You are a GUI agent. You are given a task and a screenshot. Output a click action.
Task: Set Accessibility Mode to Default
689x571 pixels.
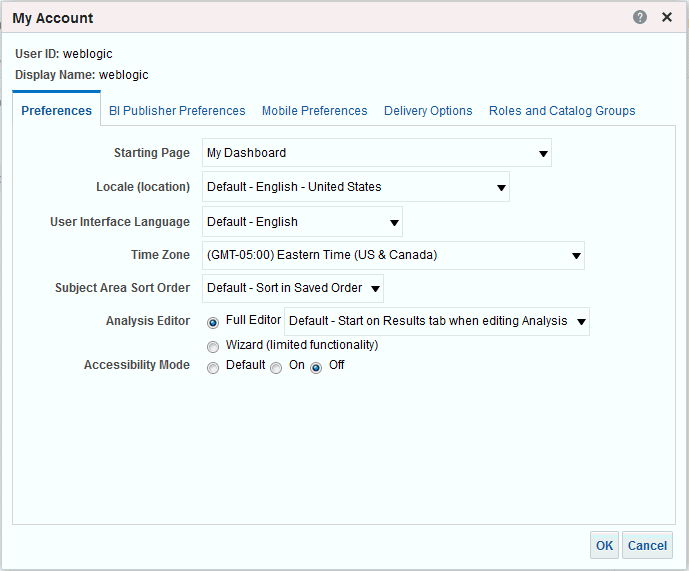pyautogui.click(x=213, y=367)
